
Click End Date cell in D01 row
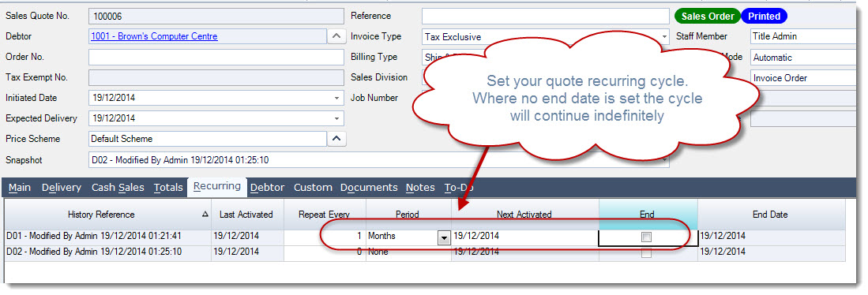click(771, 237)
